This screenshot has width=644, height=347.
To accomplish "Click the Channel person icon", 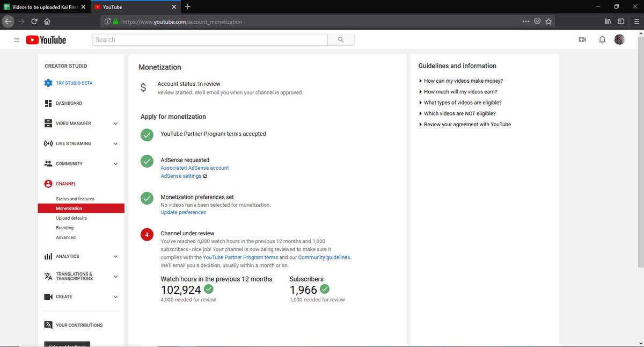I will [x=48, y=184].
